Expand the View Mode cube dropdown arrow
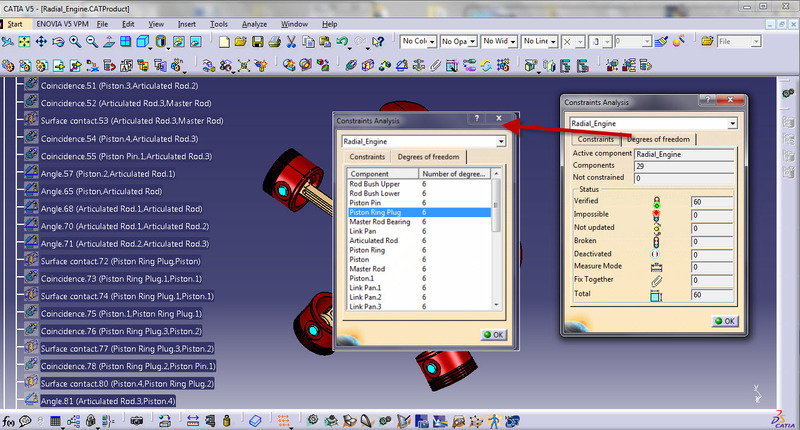The image size is (800, 430). pyautogui.click(x=151, y=48)
